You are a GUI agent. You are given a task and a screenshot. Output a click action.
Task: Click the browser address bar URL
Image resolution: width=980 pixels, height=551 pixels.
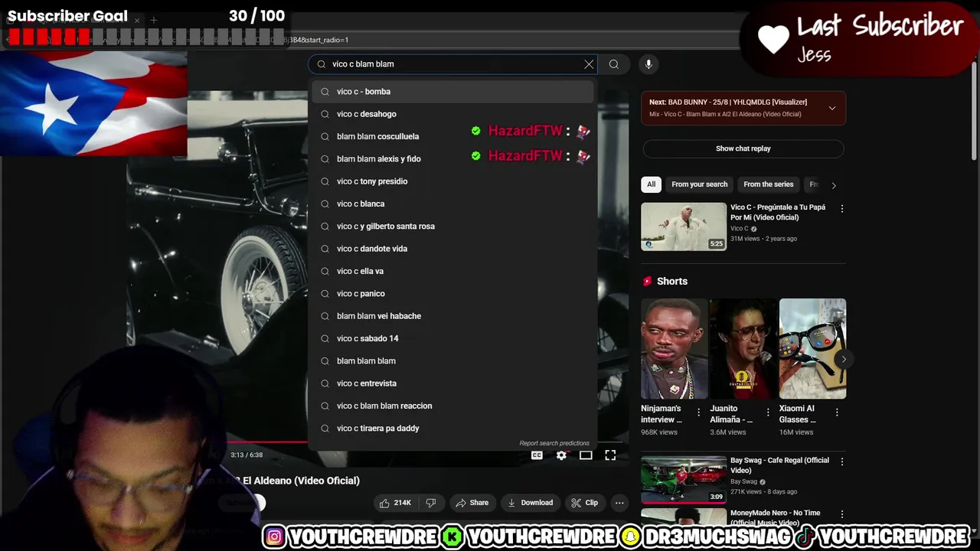click(318, 40)
